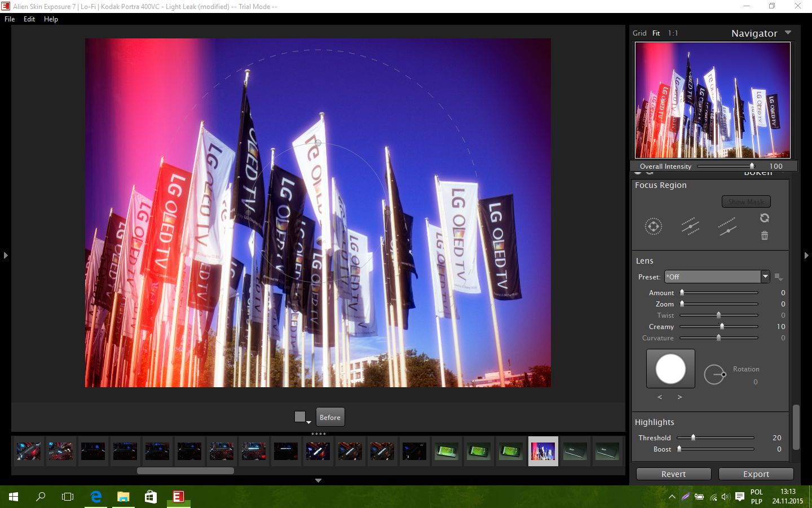Switch Navigator view to Fit
Image resolution: width=812 pixels, height=508 pixels.
click(656, 33)
